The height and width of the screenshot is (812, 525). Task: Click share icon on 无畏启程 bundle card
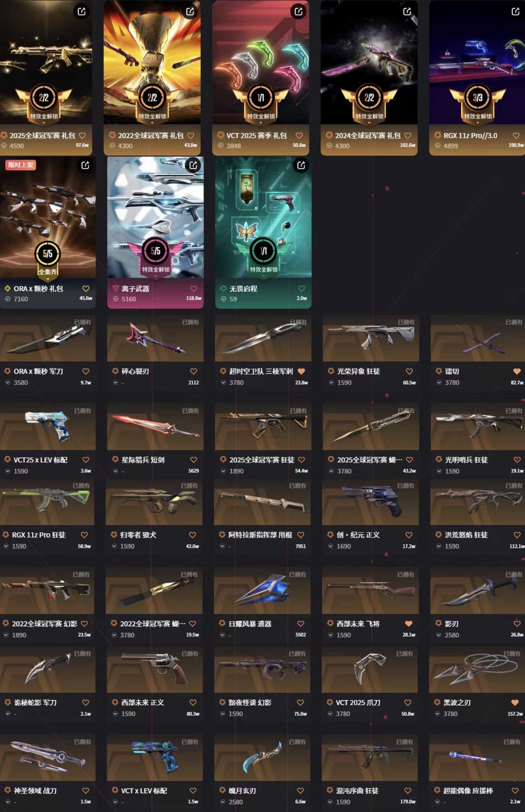301,165
